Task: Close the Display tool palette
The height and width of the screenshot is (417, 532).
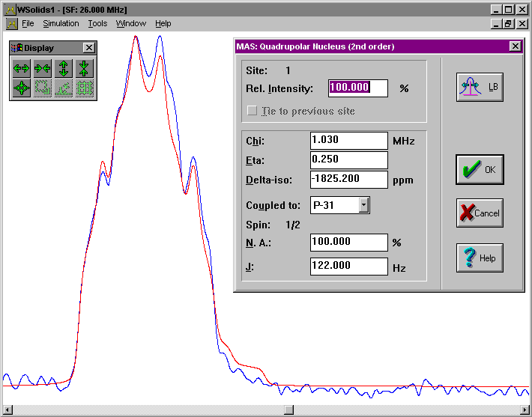Action: pyautogui.click(x=88, y=48)
